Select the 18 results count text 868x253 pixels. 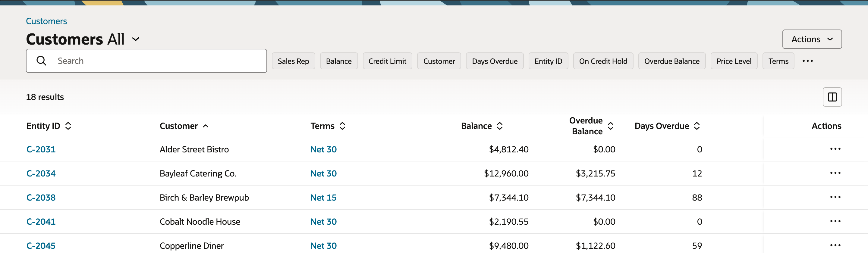[45, 97]
